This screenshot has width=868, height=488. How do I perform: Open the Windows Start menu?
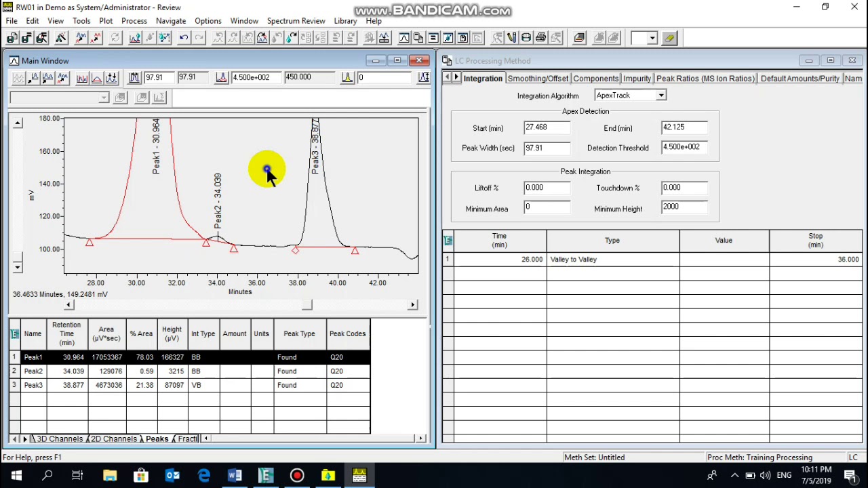tap(16, 475)
